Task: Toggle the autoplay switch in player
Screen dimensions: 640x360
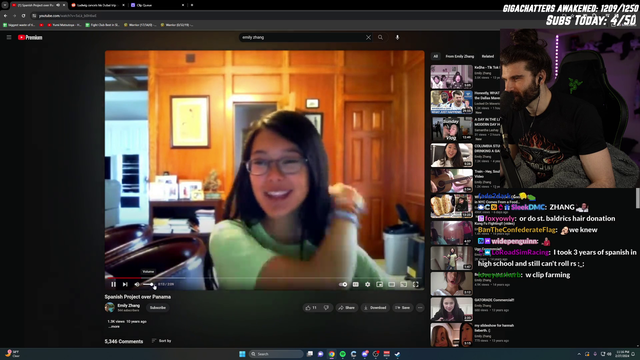Action: click(x=343, y=284)
